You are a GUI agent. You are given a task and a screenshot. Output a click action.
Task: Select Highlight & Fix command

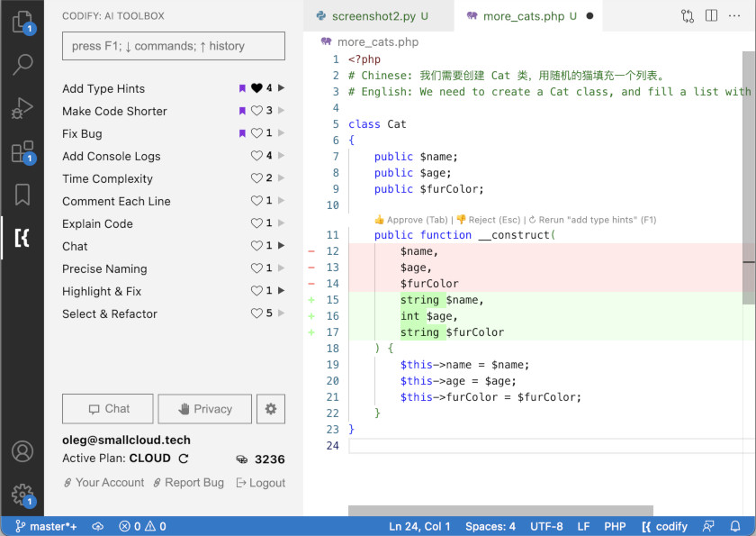tap(102, 291)
